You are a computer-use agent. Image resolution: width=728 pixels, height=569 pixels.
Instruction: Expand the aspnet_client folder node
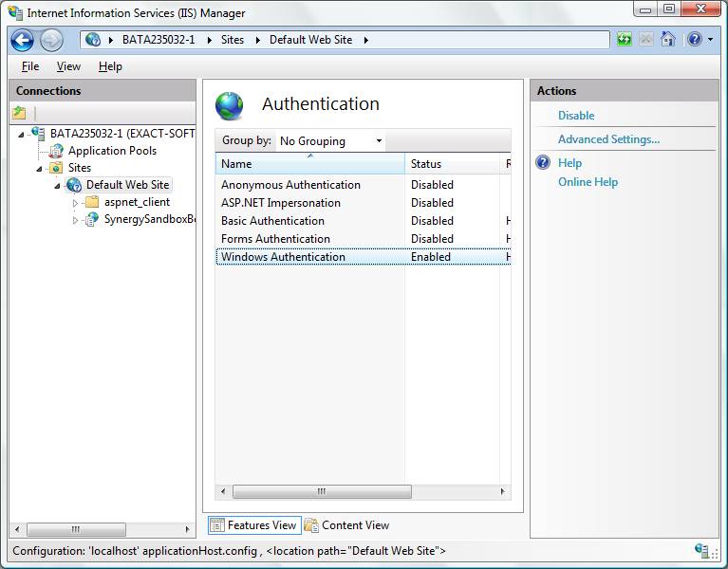pos(76,203)
